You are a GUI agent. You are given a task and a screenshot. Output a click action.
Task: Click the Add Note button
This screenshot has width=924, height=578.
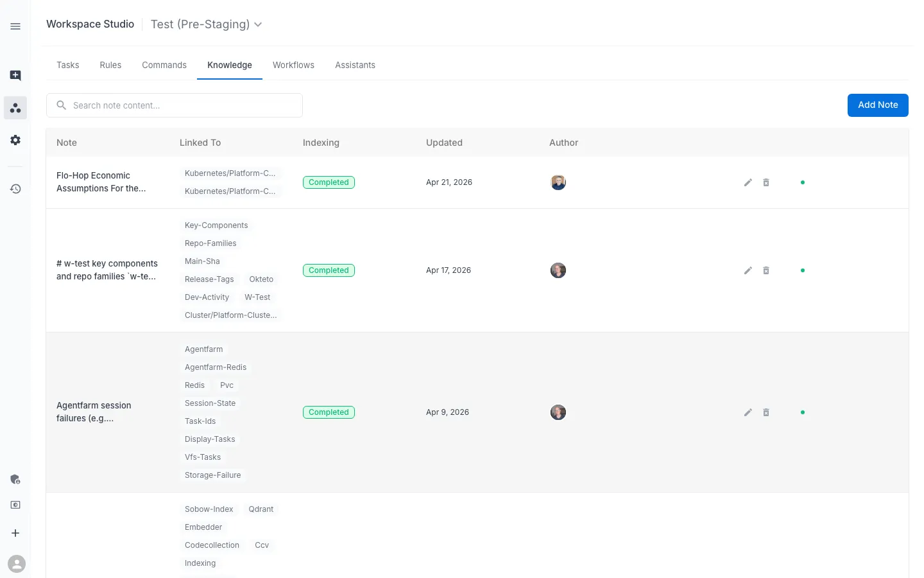(878, 105)
